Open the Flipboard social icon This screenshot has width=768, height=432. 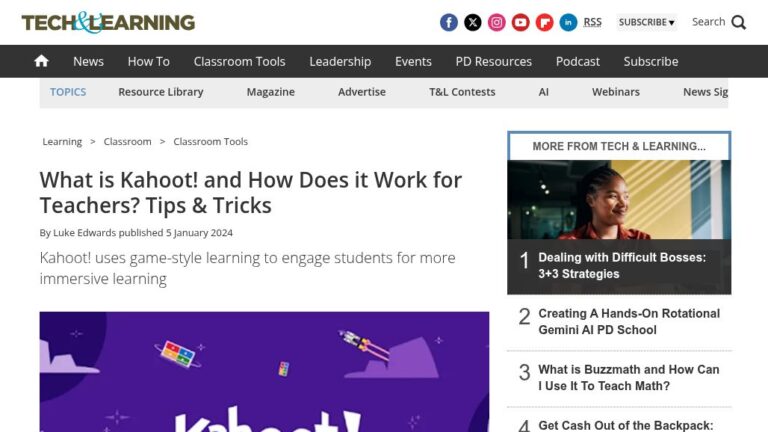tap(545, 23)
